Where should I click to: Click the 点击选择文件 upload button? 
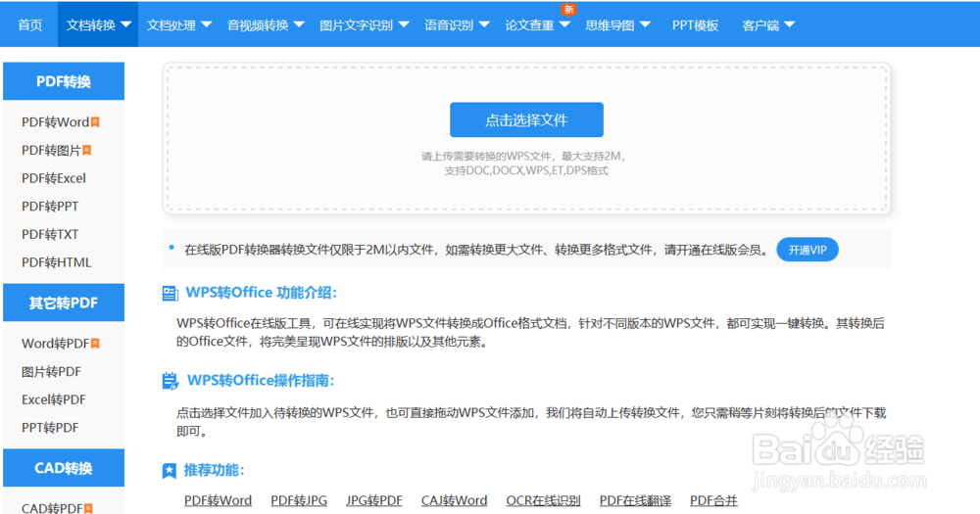(526, 119)
